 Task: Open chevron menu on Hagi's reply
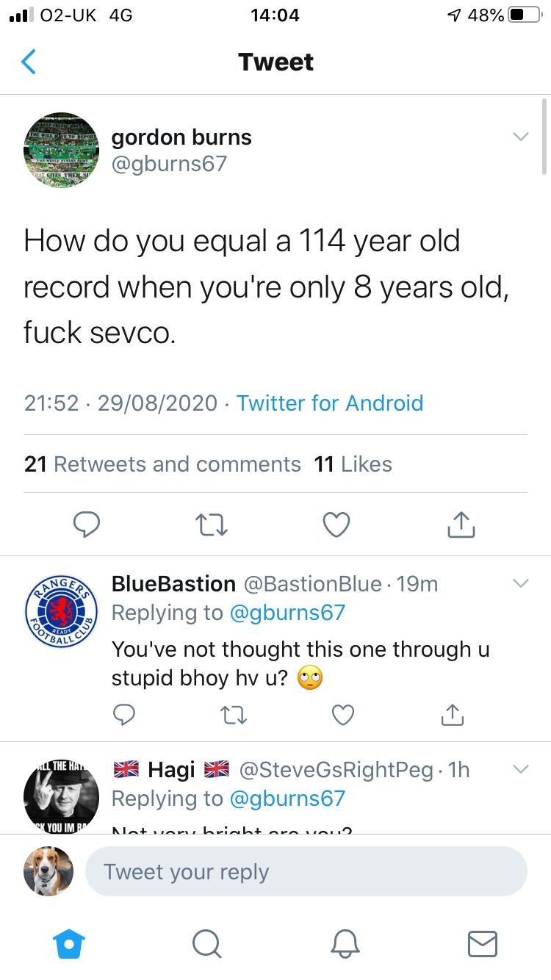tap(520, 769)
